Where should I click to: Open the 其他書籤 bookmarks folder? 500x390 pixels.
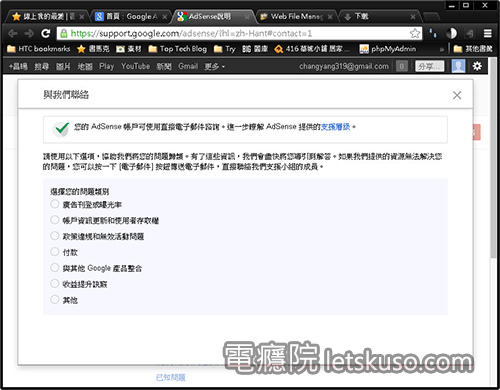tap(473, 49)
